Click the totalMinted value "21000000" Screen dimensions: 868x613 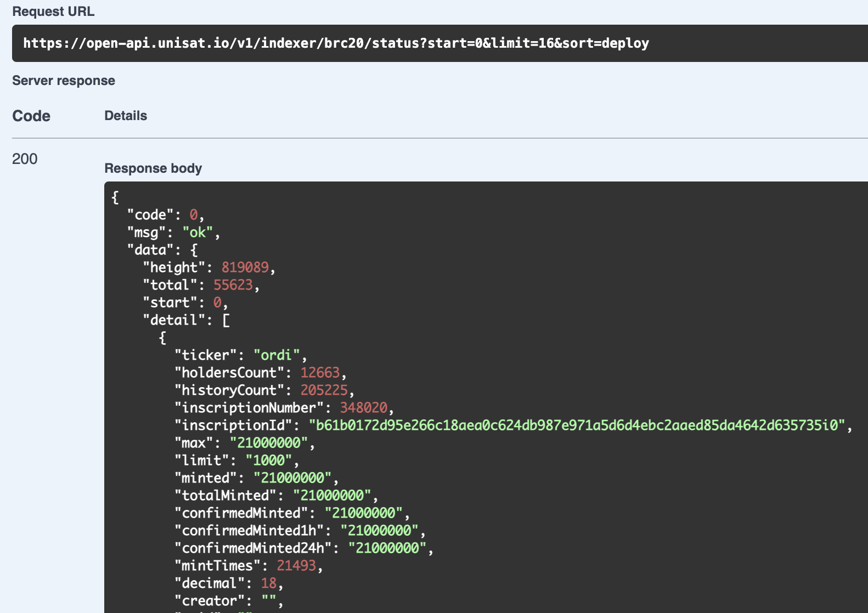[x=332, y=496]
